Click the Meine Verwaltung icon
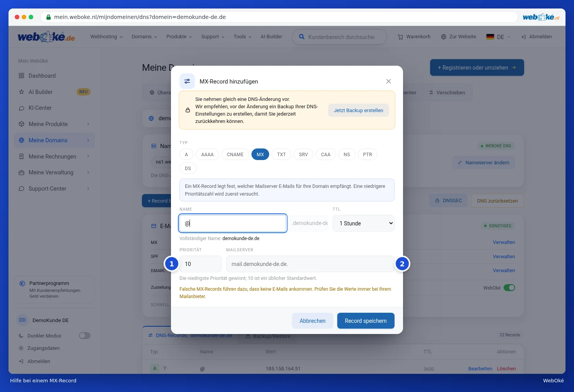Image resolution: width=574 pixels, height=392 pixels. coord(21,172)
